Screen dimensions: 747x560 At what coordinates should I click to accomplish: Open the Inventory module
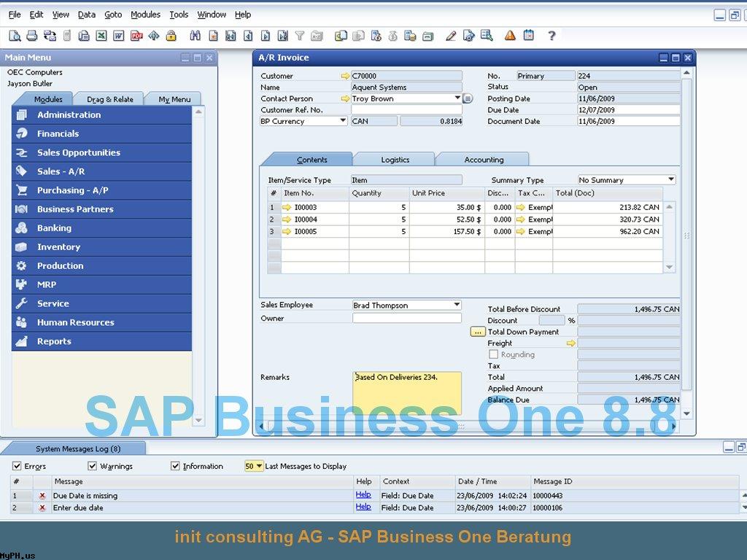point(101,247)
